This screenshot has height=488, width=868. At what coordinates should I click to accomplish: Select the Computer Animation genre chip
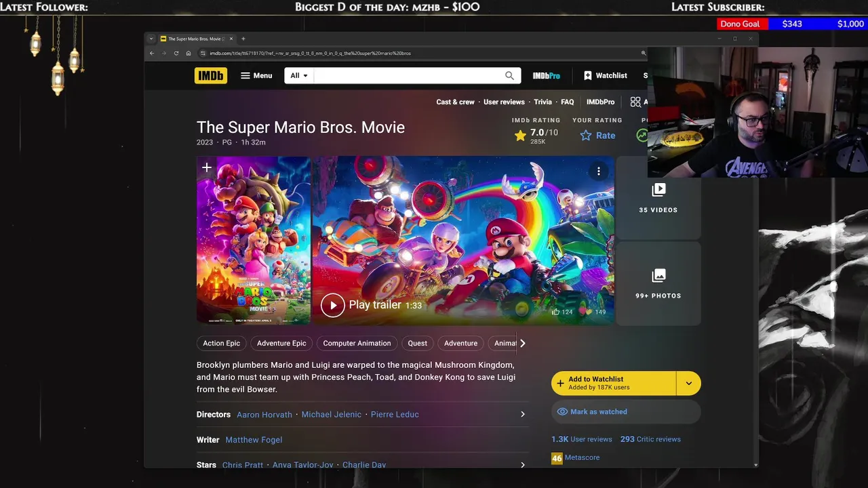click(x=357, y=343)
